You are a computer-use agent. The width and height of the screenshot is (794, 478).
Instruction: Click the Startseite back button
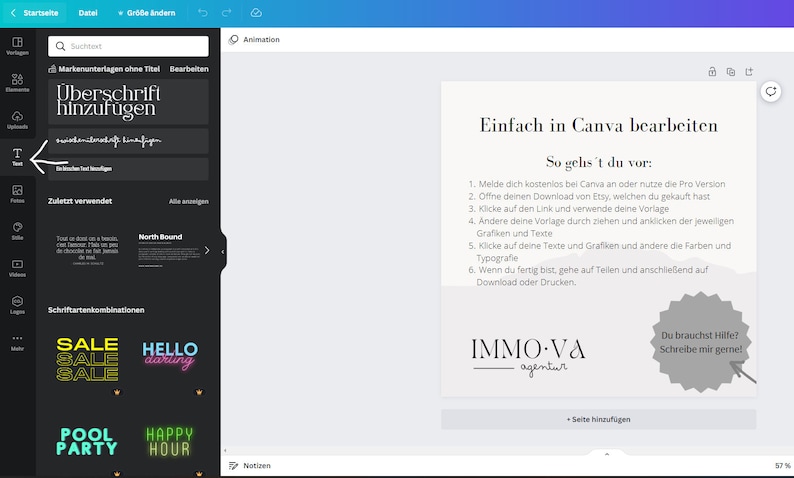pos(34,13)
